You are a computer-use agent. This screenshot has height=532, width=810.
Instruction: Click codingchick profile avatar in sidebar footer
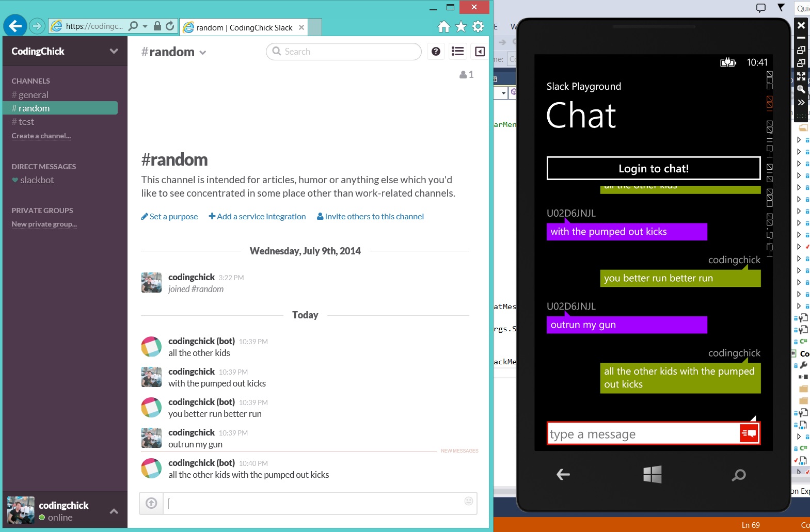[x=21, y=510]
